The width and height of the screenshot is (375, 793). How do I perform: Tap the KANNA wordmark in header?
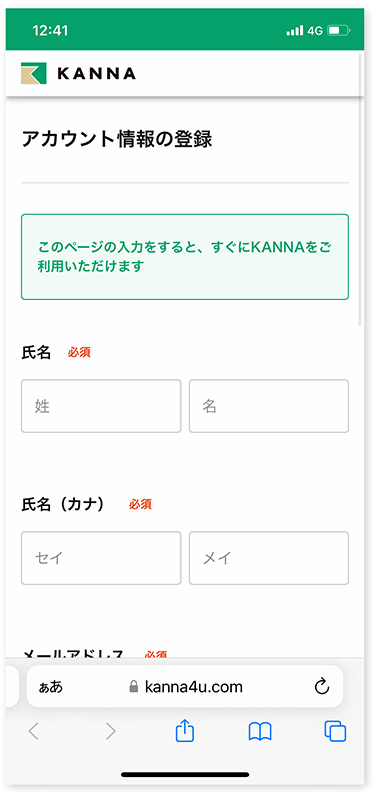[x=97, y=74]
